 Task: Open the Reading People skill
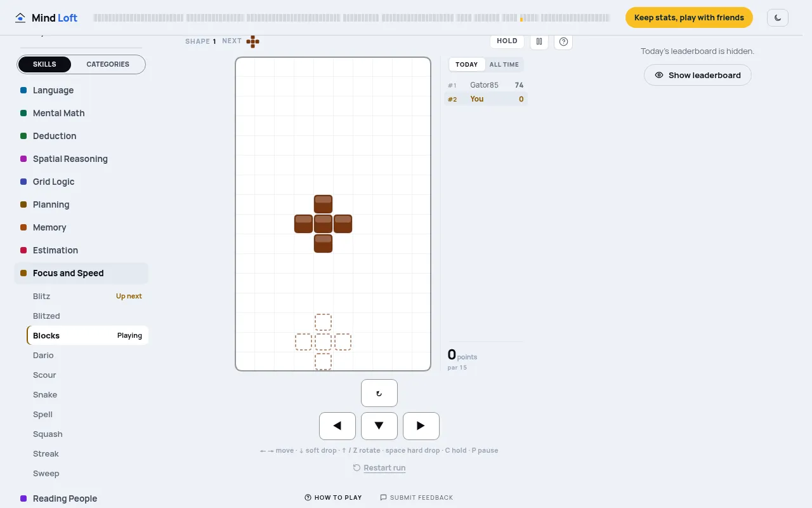click(x=81, y=498)
